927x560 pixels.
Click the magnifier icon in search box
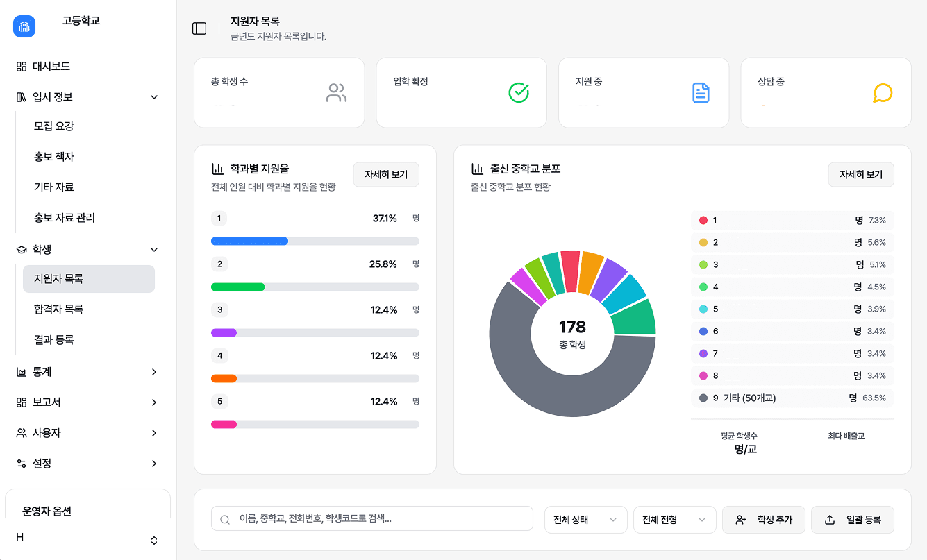(x=225, y=520)
